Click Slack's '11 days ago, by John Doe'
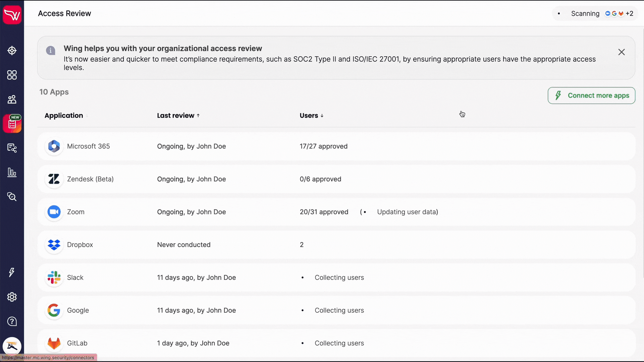The width and height of the screenshot is (644, 362). (x=197, y=278)
